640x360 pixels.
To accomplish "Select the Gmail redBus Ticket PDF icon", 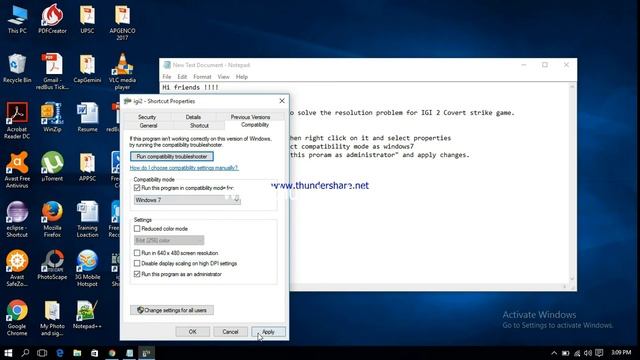I will point(52,72).
